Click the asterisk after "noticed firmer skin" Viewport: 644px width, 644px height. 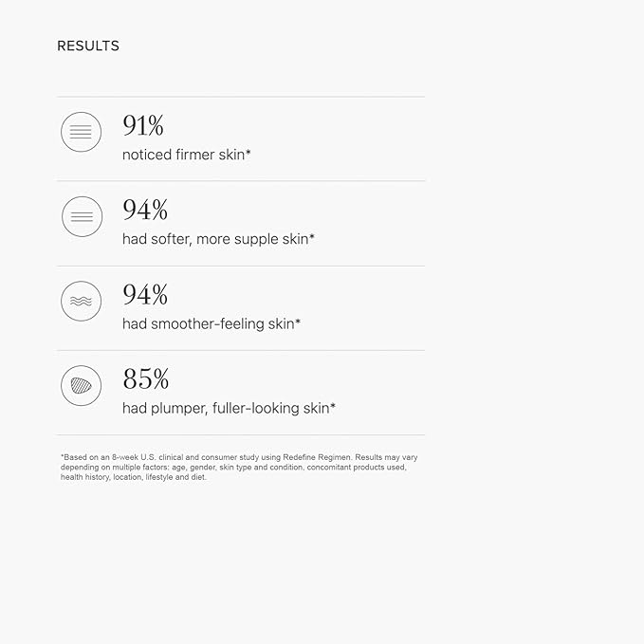pyautogui.click(x=248, y=152)
